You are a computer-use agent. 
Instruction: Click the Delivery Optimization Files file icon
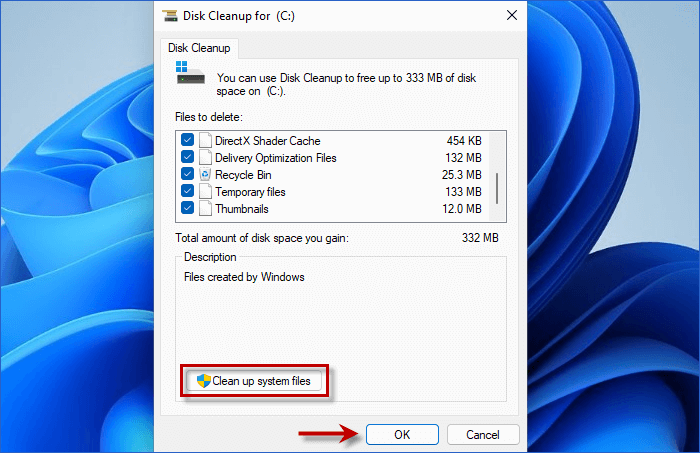tap(205, 157)
